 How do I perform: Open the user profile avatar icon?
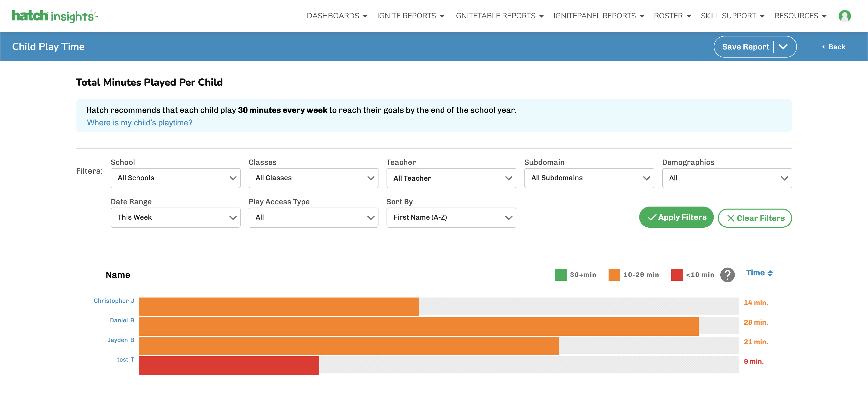coord(844,16)
